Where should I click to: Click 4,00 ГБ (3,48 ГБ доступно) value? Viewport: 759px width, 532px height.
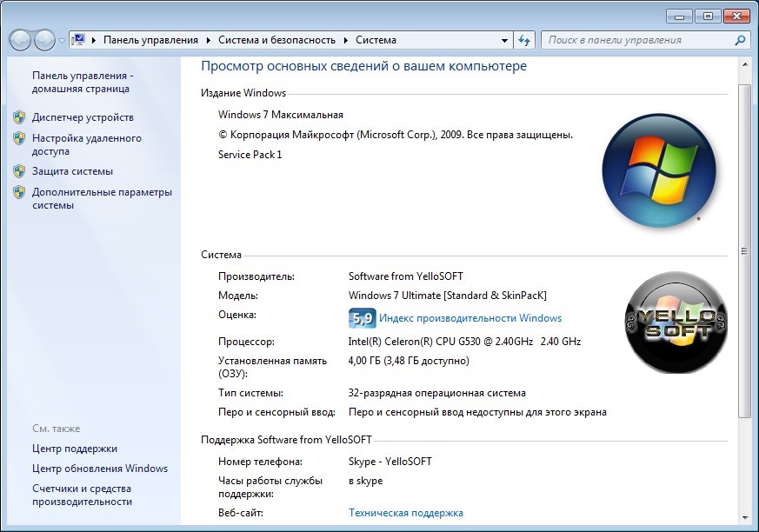[409, 361]
